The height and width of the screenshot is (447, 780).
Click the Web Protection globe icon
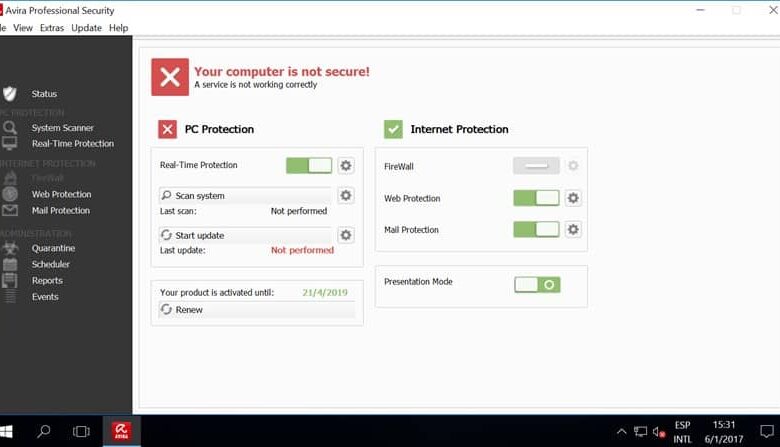(x=9, y=194)
